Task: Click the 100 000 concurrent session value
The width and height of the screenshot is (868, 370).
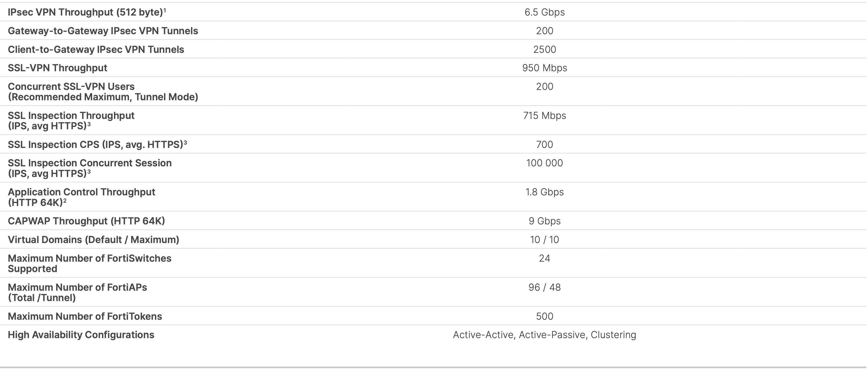Action: (545, 163)
